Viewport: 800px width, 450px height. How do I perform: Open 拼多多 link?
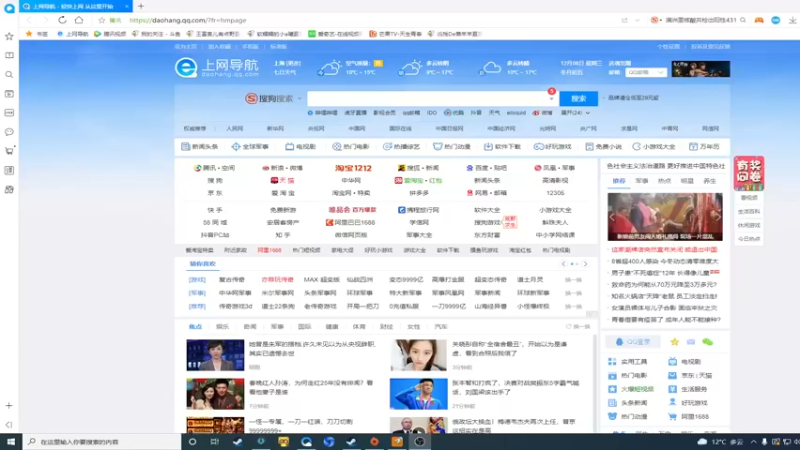click(x=419, y=193)
